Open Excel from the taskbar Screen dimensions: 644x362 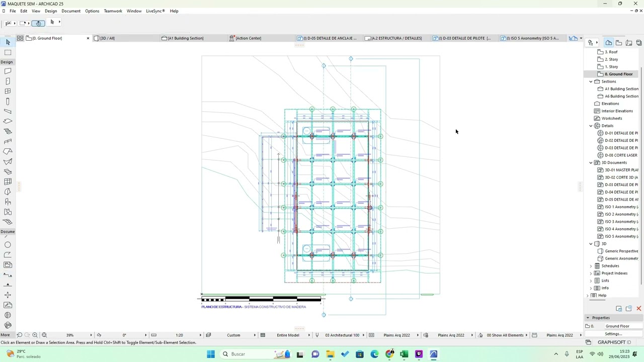point(404,354)
